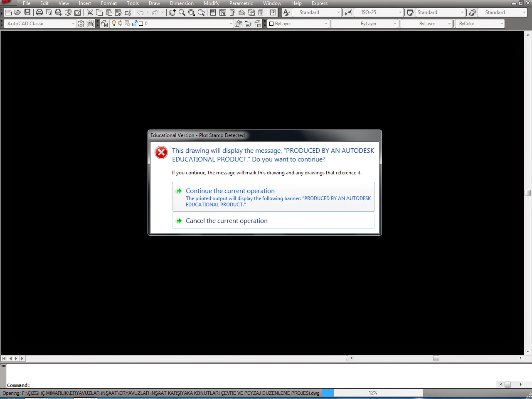The image size is (532, 399).
Task: Open the Text Style manager icon
Action: (286, 12)
